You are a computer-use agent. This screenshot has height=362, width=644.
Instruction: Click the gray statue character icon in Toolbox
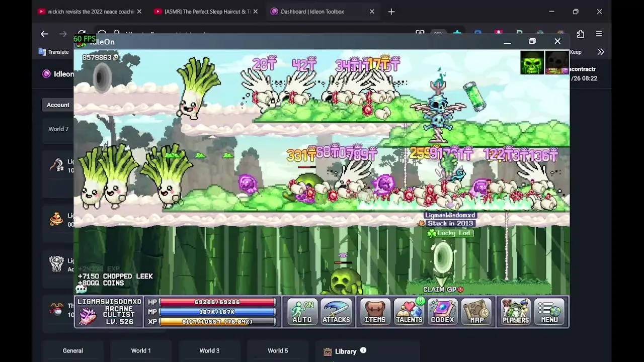tap(56, 263)
